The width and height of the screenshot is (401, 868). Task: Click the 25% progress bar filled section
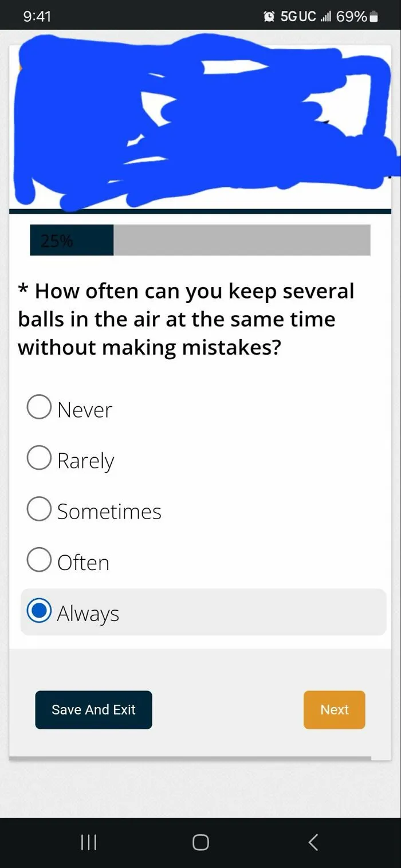(x=72, y=240)
